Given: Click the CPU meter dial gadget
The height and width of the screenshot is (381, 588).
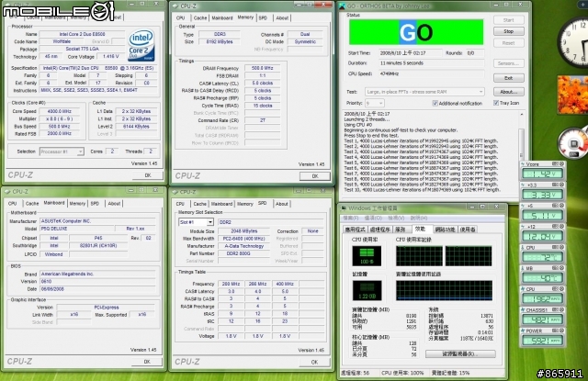Looking at the screenshot, I should [572, 143].
